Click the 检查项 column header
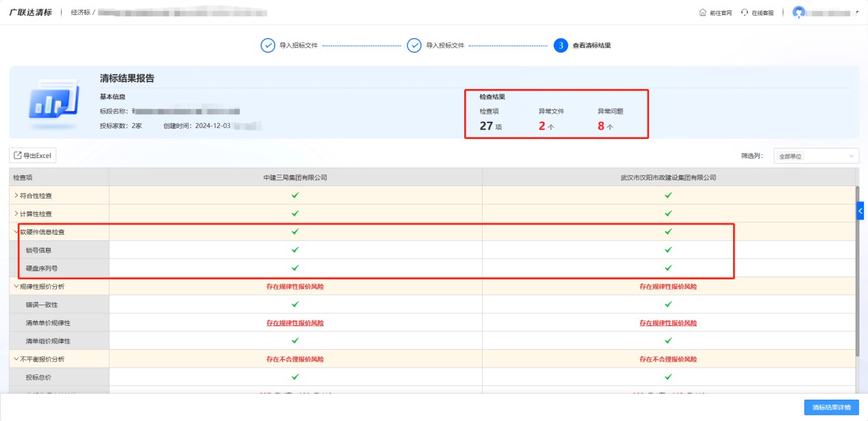Image resolution: width=868 pixels, height=421 pixels. pyautogui.click(x=59, y=177)
